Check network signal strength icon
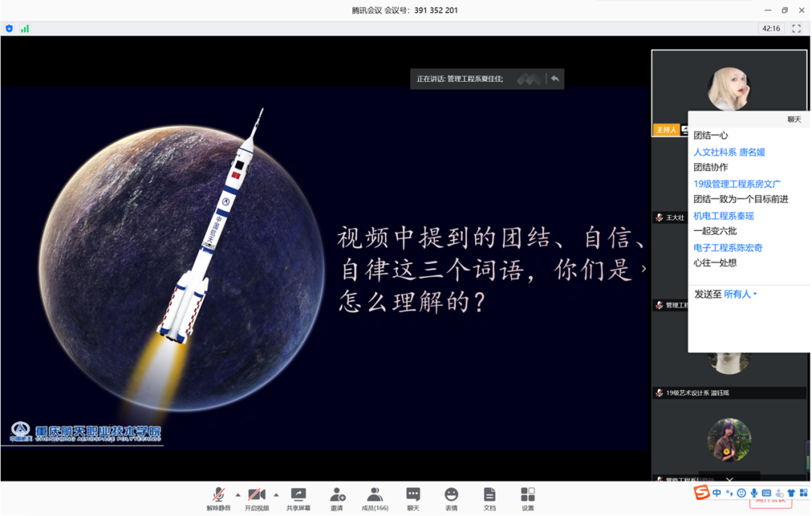The height and width of the screenshot is (516, 812). tap(24, 29)
